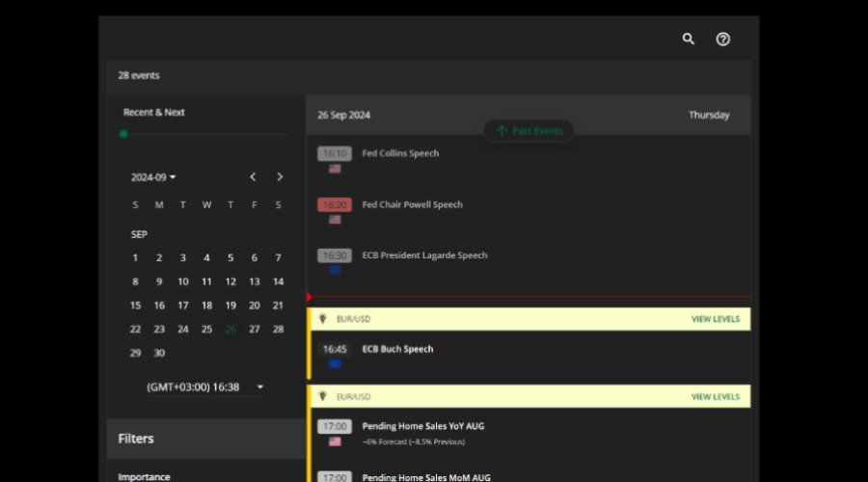
Task: Click the EU flag under ECB Buch Speech
Action: (335, 364)
